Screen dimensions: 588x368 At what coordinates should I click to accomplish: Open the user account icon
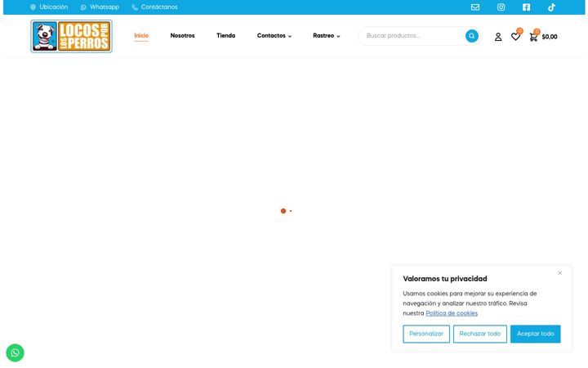(497, 37)
